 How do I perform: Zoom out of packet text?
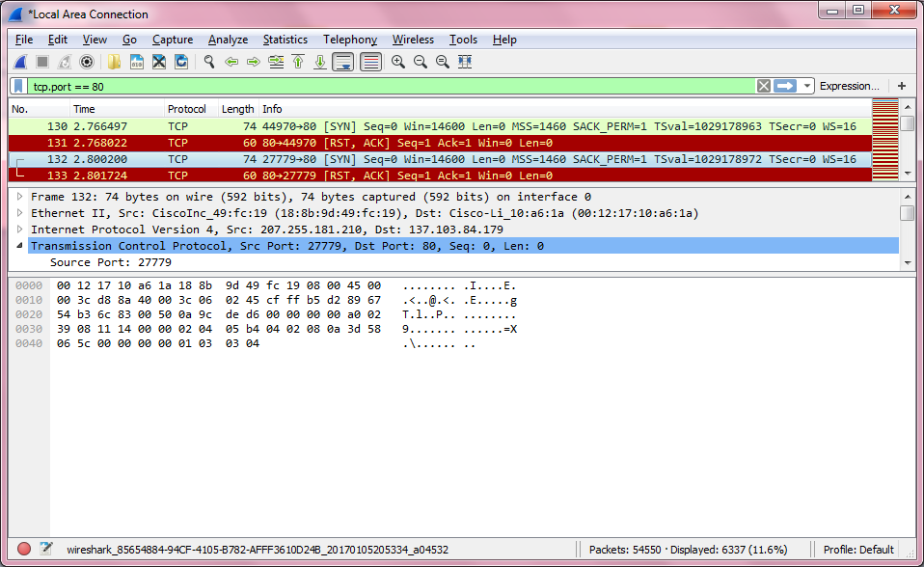point(421,62)
